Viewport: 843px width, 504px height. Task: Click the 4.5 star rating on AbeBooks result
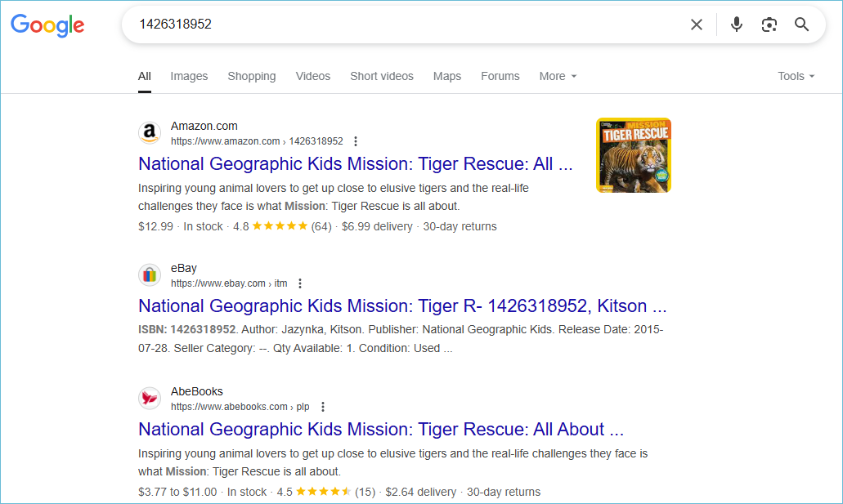point(314,492)
